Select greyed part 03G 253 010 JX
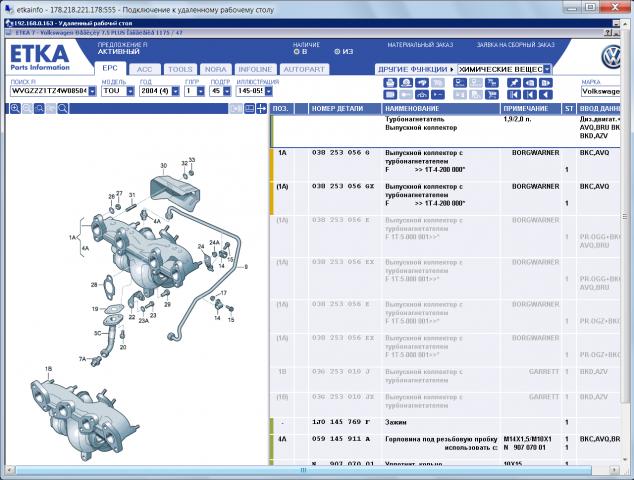The image size is (634, 480). (x=343, y=397)
